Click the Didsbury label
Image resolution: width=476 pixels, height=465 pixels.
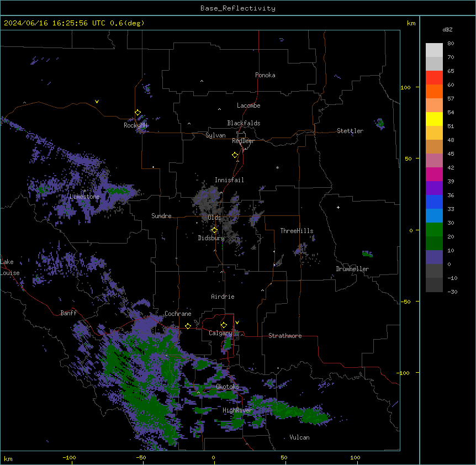[211, 238]
